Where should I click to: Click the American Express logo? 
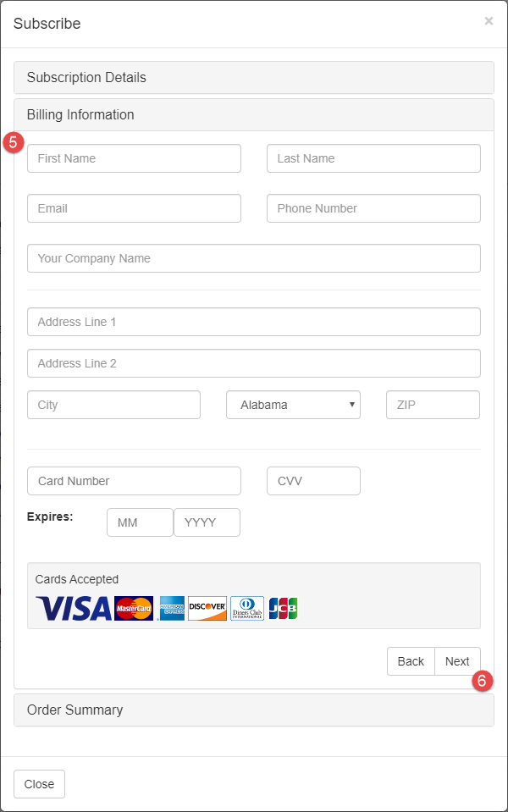172,608
